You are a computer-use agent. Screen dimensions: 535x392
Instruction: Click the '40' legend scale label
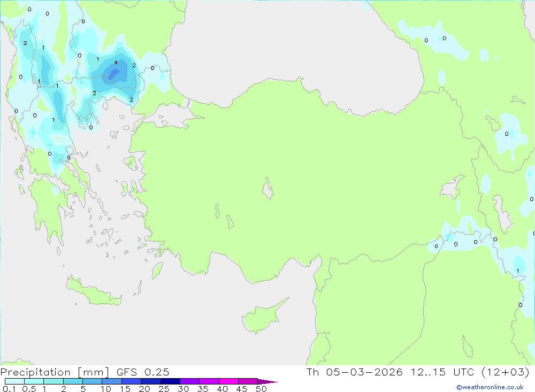click(x=223, y=389)
